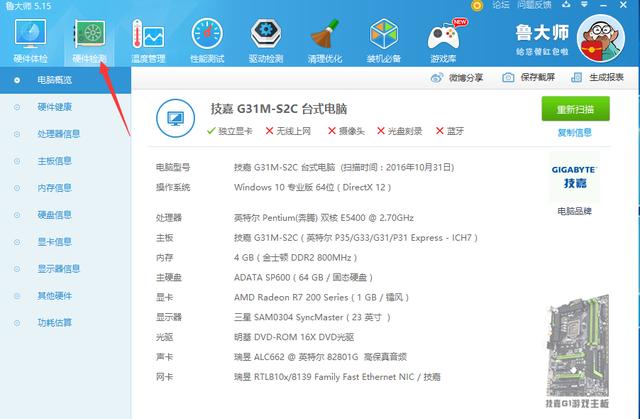This screenshot has height=419, width=640.
Task: Click RTL810x/8139 Family Fast Ethernet NIC value
Action: pyautogui.click(x=337, y=377)
